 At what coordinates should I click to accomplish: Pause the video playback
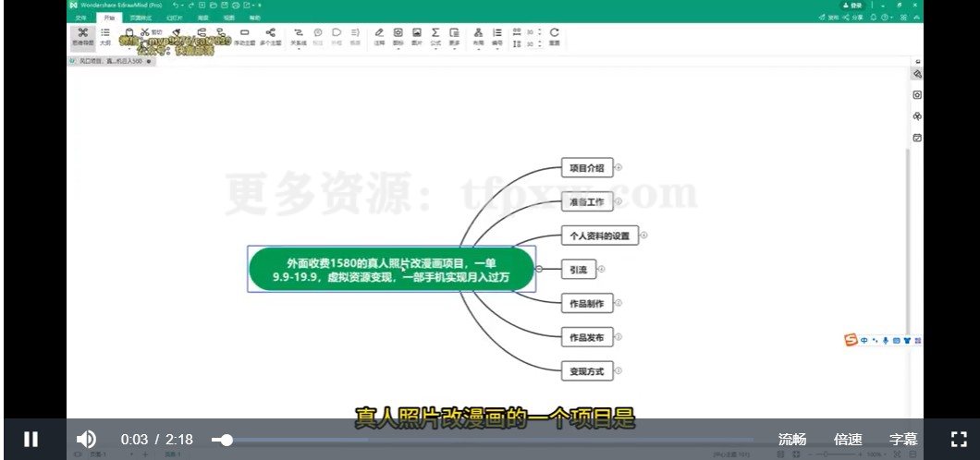click(x=31, y=440)
